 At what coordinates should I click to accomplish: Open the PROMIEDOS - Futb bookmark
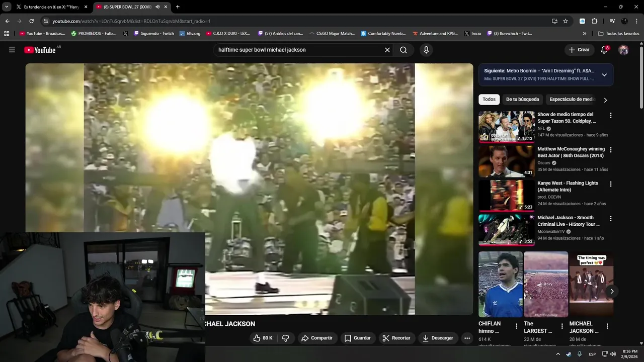tap(93, 34)
